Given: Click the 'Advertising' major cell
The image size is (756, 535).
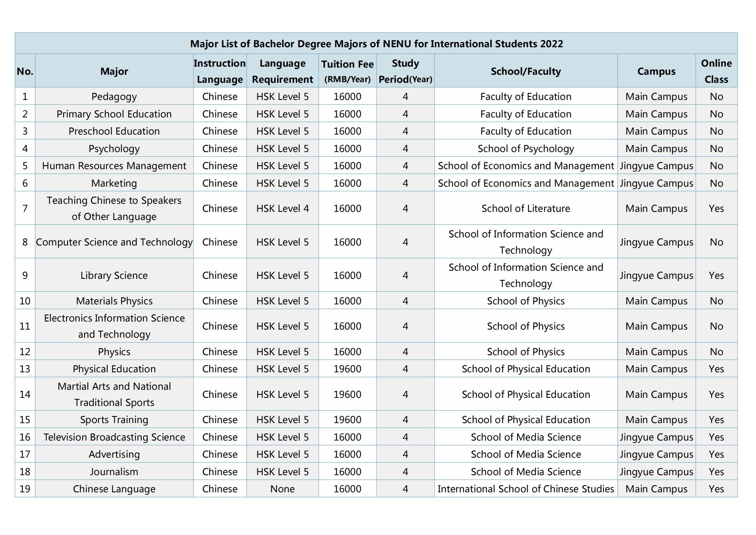Looking at the screenshot, I should (x=114, y=454).
